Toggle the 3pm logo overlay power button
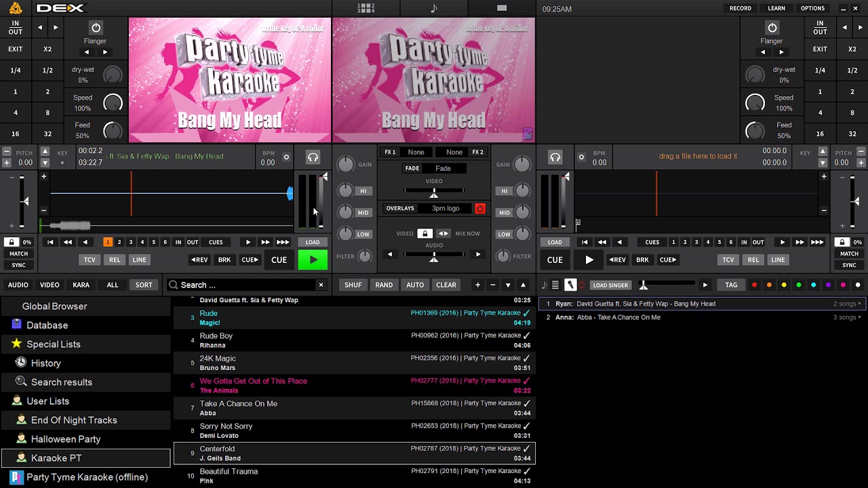868x488 pixels. [480, 209]
